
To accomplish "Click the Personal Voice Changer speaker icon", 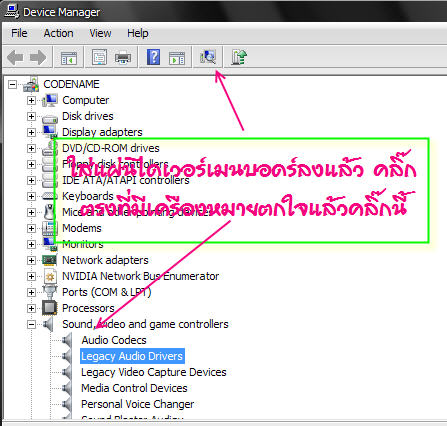I will coord(67,404).
